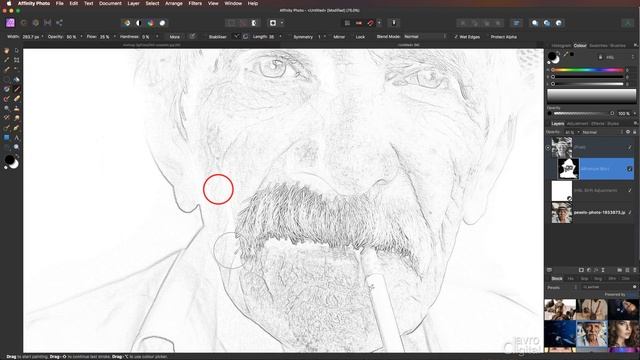Image resolution: width=640 pixels, height=360 pixels.
Task: Select the View (hand) tool
Action: click(7, 51)
